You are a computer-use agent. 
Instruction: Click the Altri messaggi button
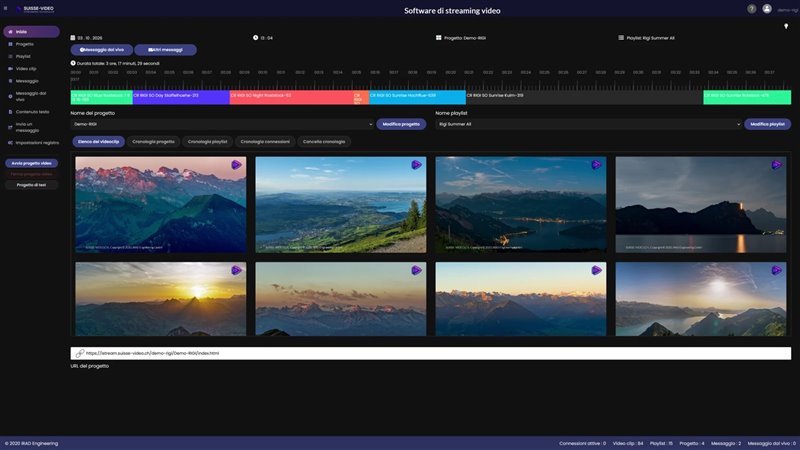click(165, 50)
